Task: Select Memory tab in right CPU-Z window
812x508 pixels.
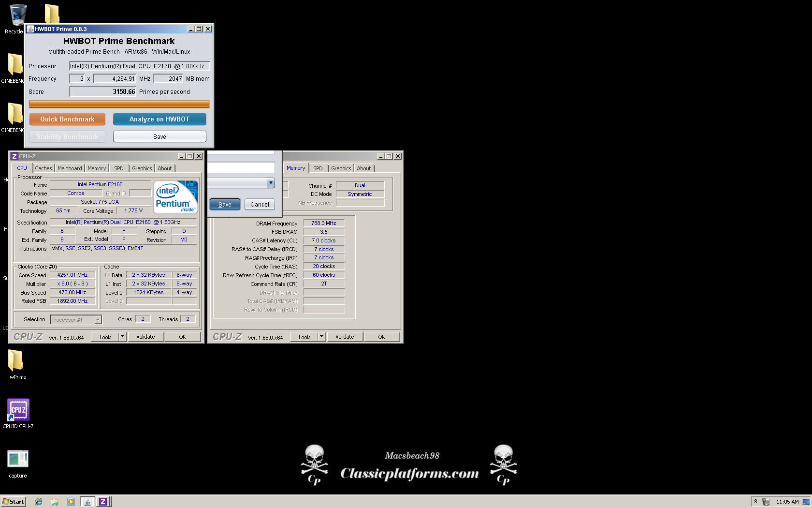Action: point(296,168)
